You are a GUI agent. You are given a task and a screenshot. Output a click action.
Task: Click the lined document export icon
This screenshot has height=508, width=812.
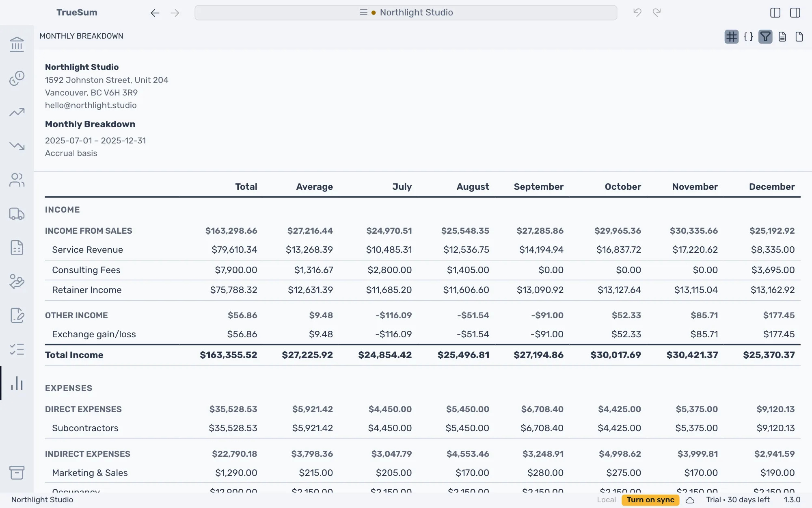click(782, 37)
